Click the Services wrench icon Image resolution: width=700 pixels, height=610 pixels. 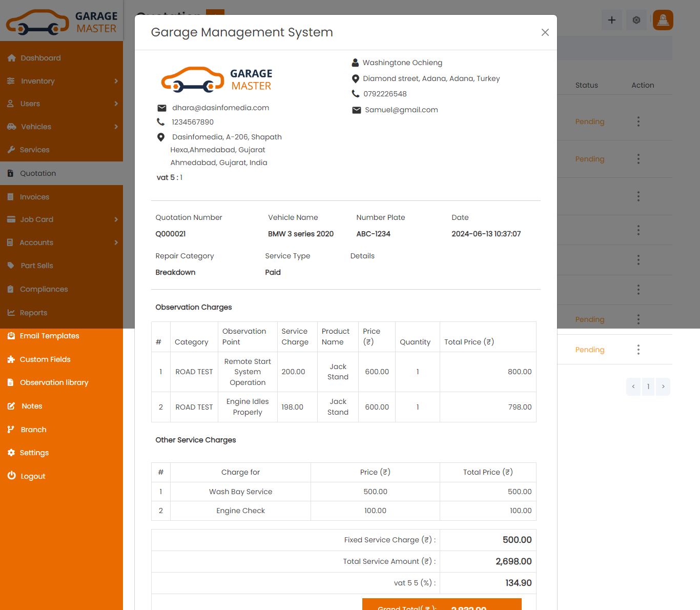coord(11,150)
